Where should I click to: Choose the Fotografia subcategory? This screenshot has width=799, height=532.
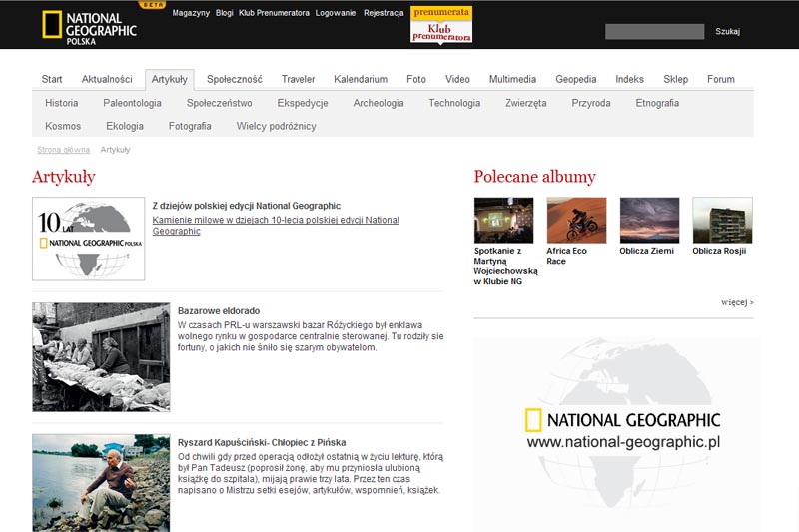pos(190,126)
